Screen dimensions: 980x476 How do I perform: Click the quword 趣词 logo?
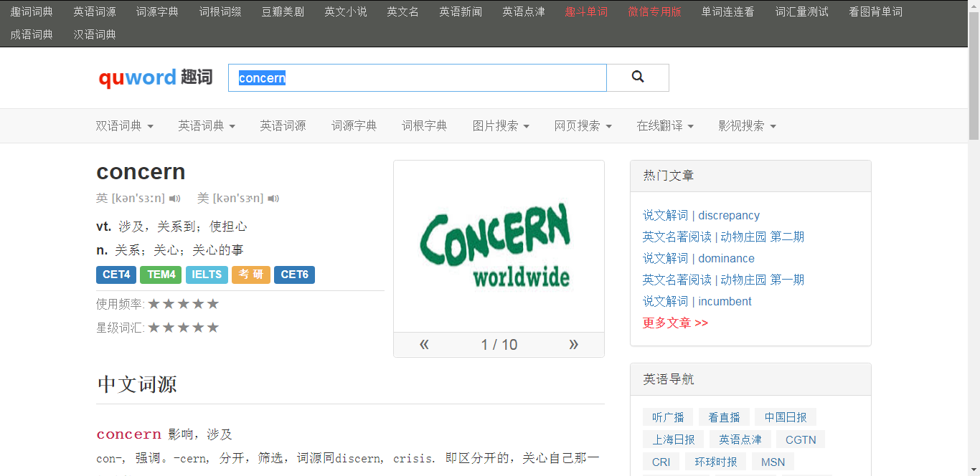[156, 77]
